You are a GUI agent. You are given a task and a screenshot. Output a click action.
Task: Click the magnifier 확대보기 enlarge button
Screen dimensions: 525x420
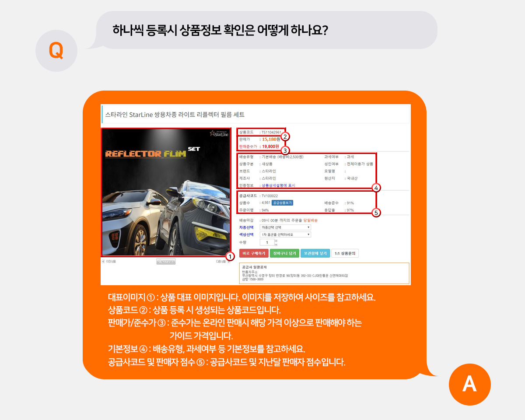(166, 262)
